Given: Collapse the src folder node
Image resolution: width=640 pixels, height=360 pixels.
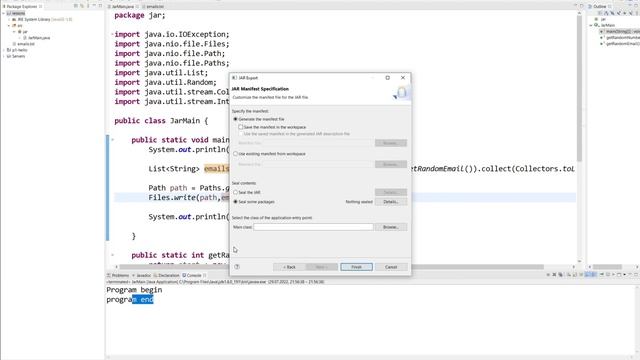Looking at the screenshot, I should (9, 26).
